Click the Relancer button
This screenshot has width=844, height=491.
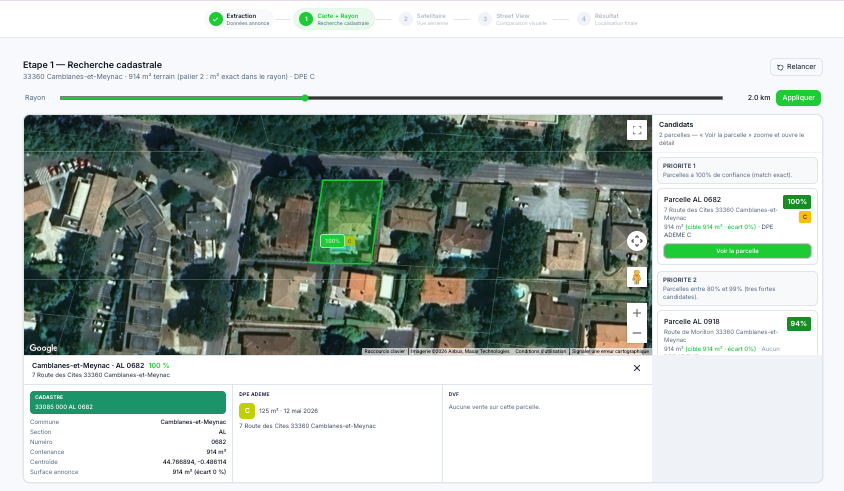[x=796, y=67]
